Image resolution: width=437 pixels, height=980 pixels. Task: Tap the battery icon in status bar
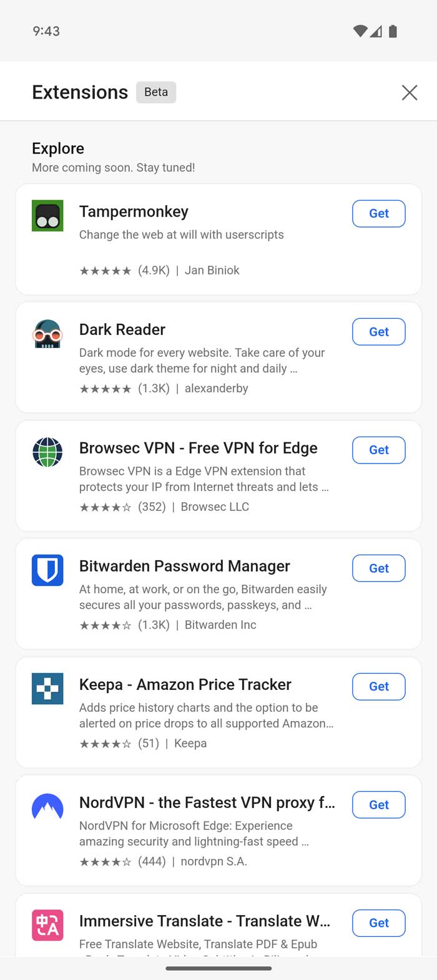tap(393, 31)
